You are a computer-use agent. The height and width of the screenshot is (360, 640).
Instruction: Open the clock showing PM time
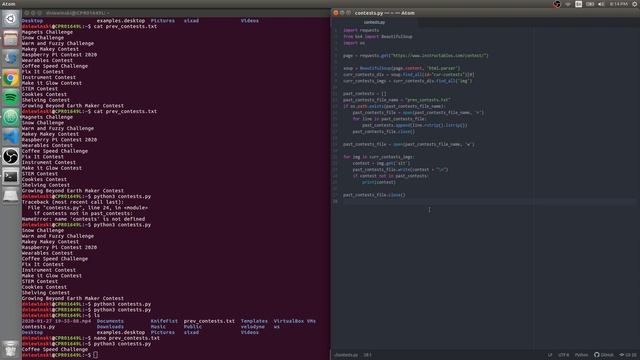(618, 4)
